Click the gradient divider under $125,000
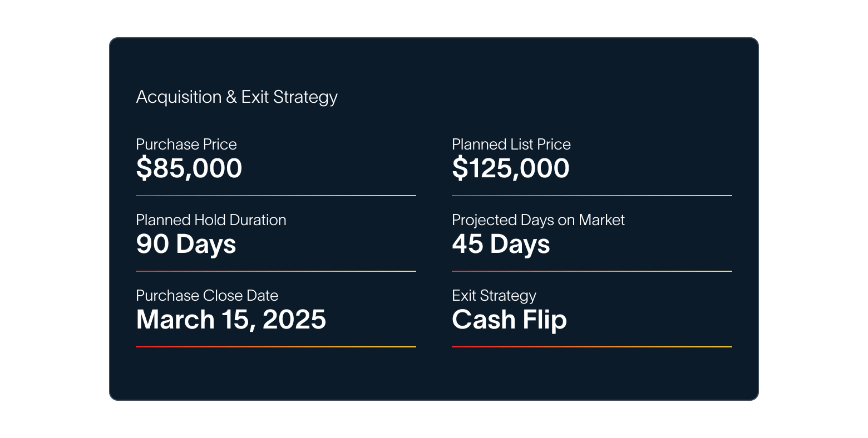The height and width of the screenshot is (438, 868). click(x=591, y=196)
